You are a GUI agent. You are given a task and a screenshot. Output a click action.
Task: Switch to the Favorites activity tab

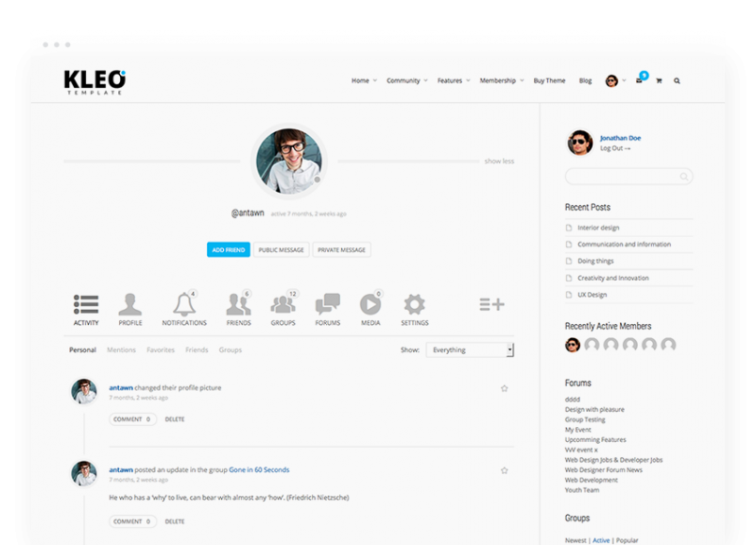pos(161,350)
